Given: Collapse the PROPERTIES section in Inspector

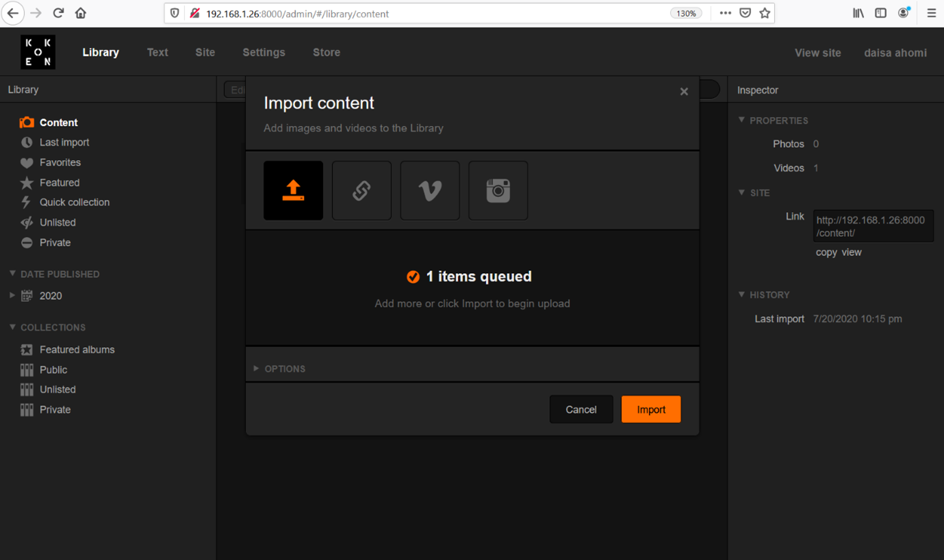Looking at the screenshot, I should (x=741, y=120).
